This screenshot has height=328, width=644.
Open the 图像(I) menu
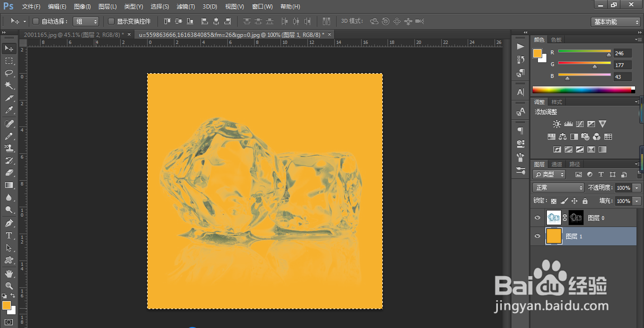(83, 7)
